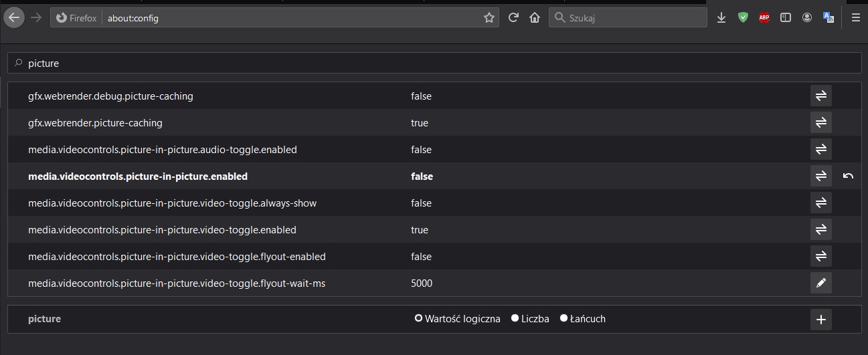Select the "Wartość logiczna" radio option
Viewport: 868px width, 355px height.
(x=419, y=319)
